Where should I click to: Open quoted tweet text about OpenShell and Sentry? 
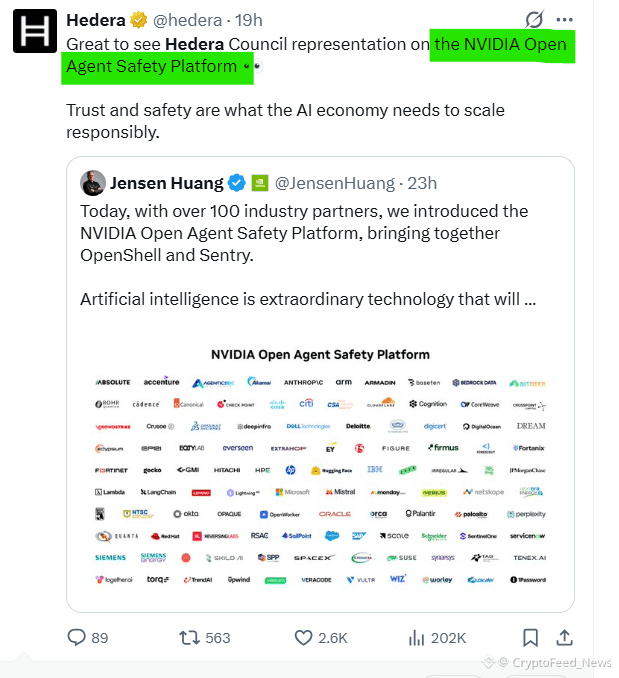tap(304, 233)
